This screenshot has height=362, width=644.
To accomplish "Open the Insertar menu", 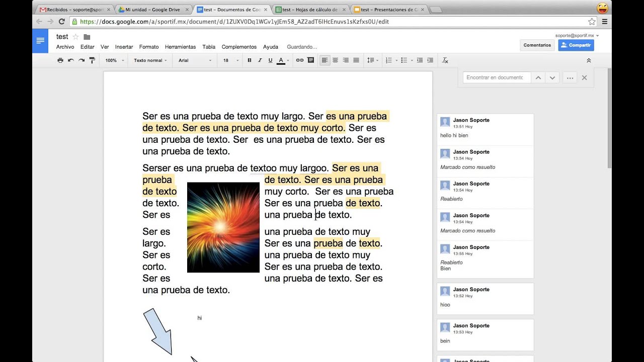I will point(124,47).
